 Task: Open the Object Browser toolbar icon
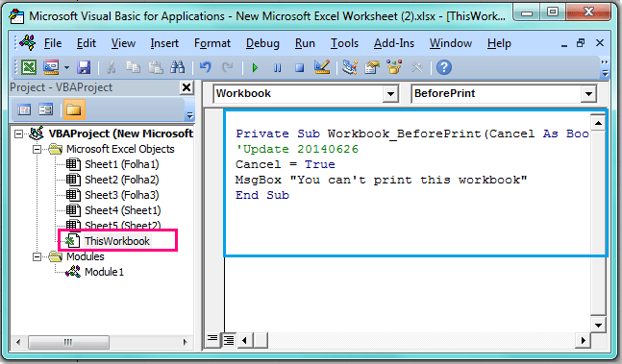(x=394, y=67)
